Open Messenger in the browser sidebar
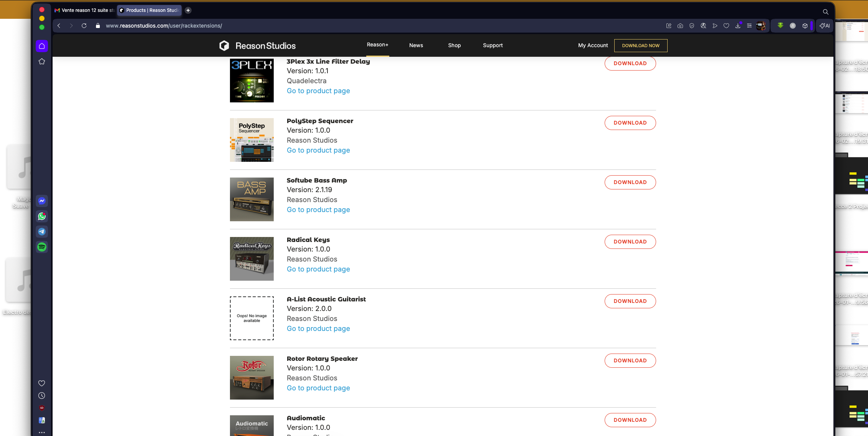868x436 pixels. pos(42,201)
